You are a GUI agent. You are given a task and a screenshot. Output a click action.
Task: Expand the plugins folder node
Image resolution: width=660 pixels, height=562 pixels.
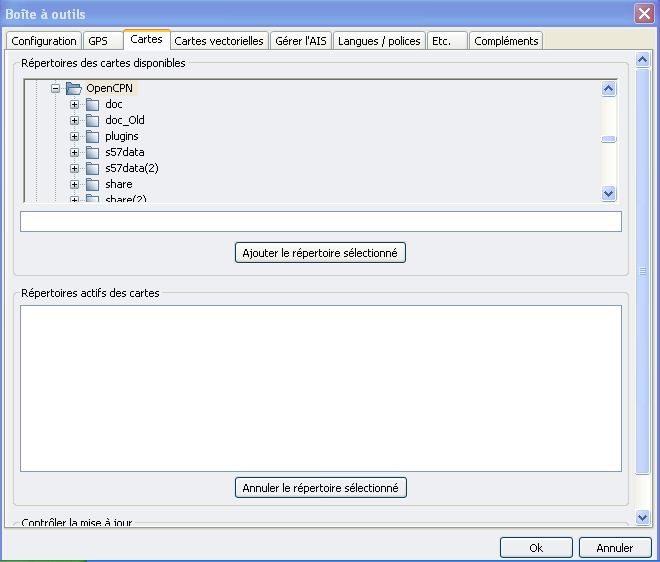tap(75, 136)
